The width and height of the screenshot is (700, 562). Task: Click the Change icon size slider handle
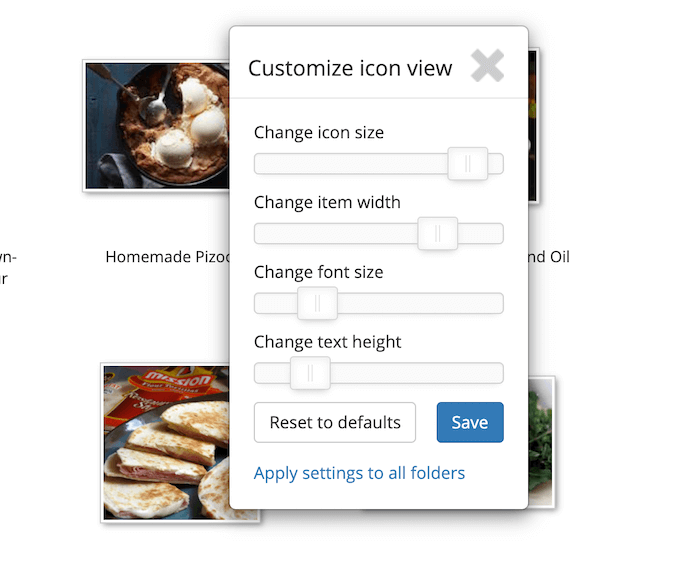tap(467, 164)
